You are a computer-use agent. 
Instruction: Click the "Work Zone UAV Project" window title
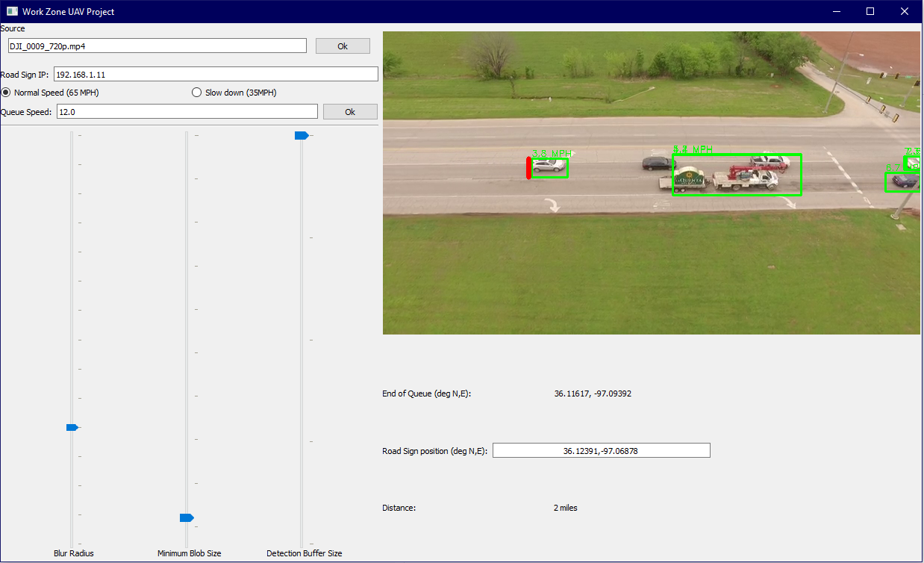(x=69, y=12)
